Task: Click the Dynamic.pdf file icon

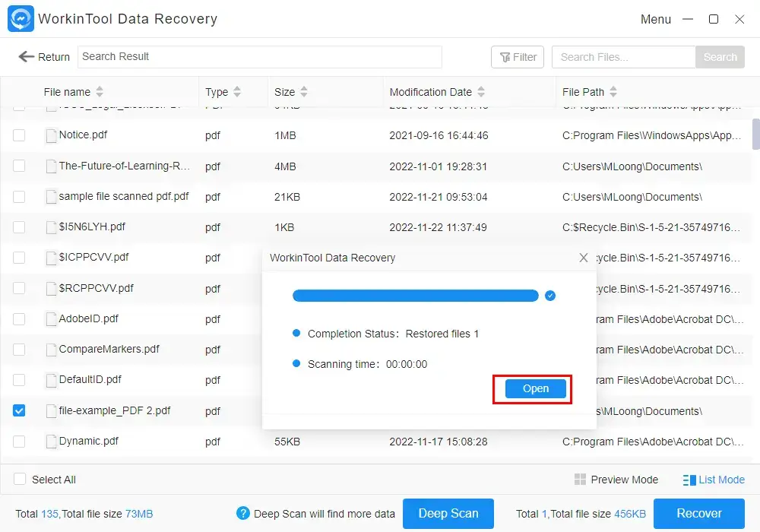Action: point(51,442)
